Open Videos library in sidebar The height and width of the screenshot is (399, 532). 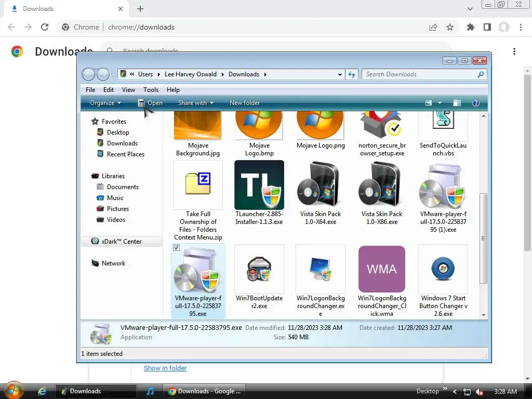coord(116,219)
